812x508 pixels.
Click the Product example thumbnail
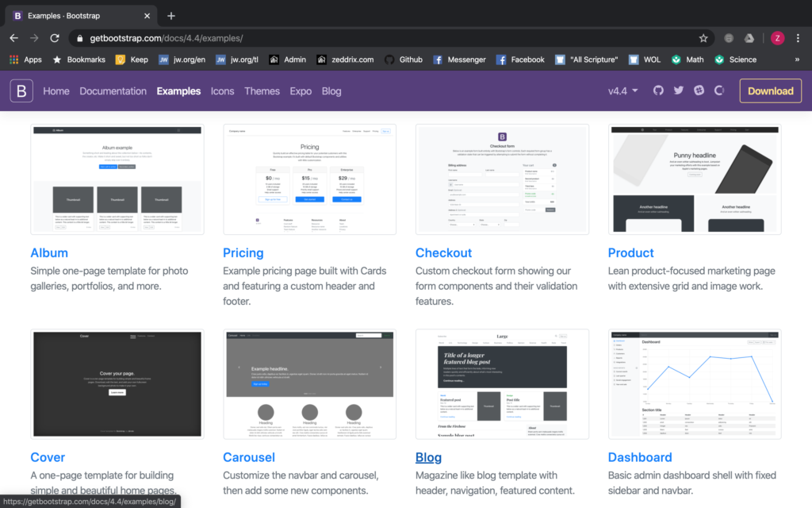(695, 179)
